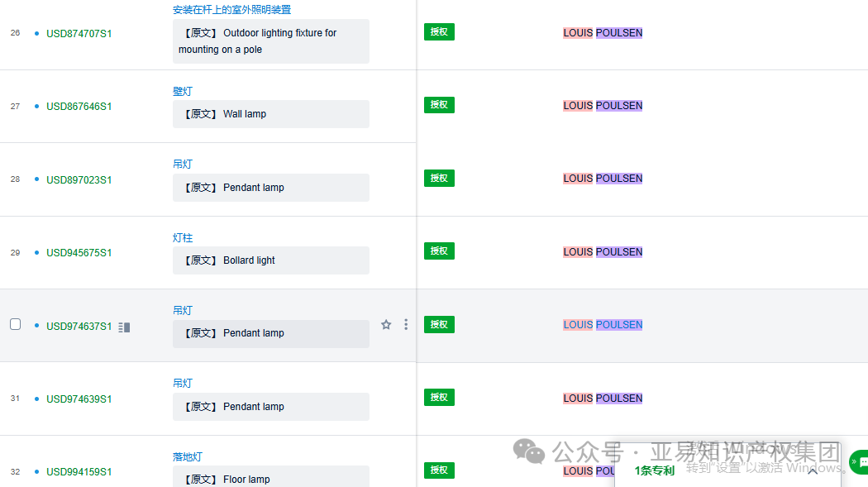868x487 pixels.
Task: Click the red LOUIS highlight on USD867646S1
Action: coord(578,106)
